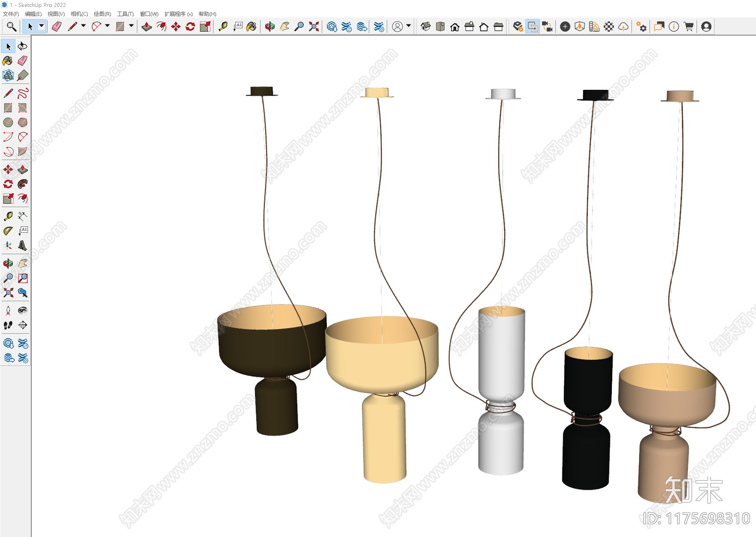Expand the Rectangle shape tool dropdown arrow
Viewport: 756px width, 537px height.
pyautogui.click(x=131, y=26)
